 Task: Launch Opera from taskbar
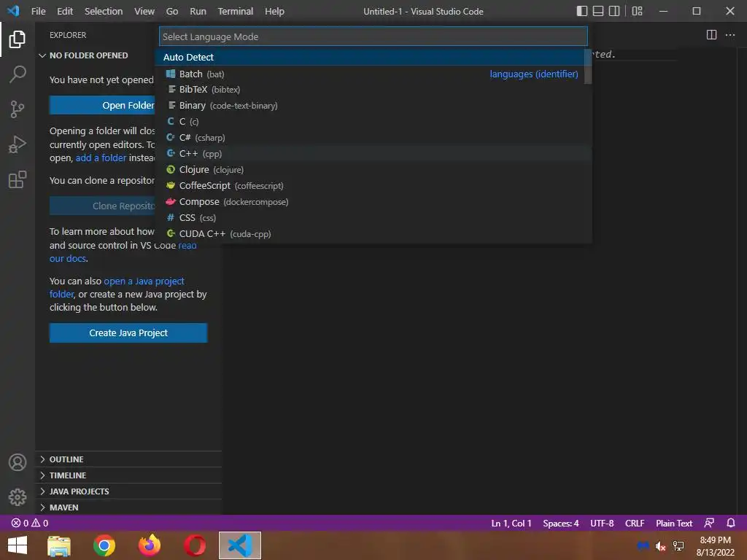[x=194, y=545]
